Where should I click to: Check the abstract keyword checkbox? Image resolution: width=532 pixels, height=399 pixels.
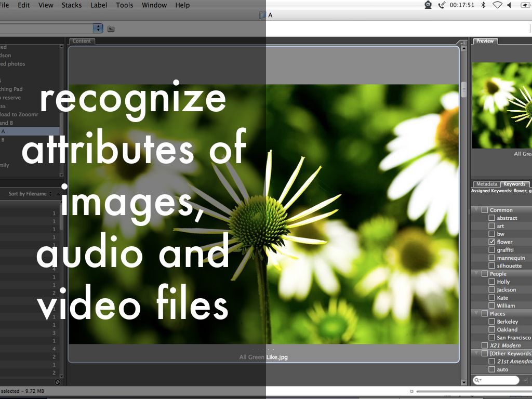(491, 218)
